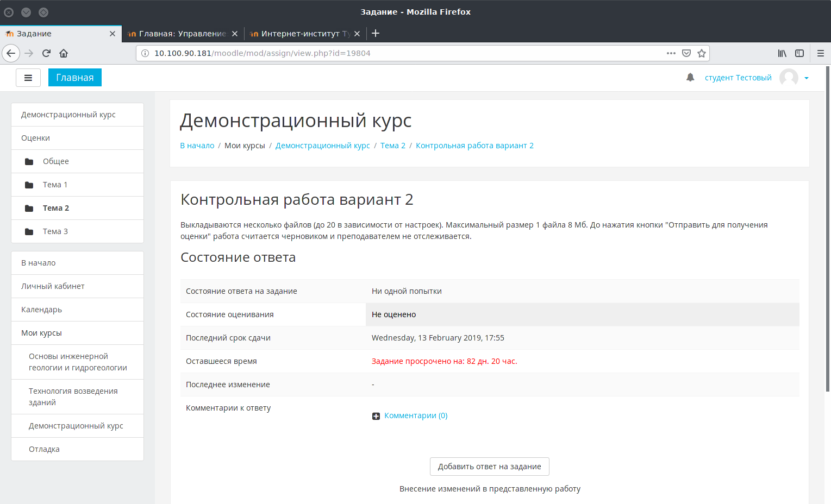Toggle Firefox sidebar view icon

pyautogui.click(x=799, y=53)
